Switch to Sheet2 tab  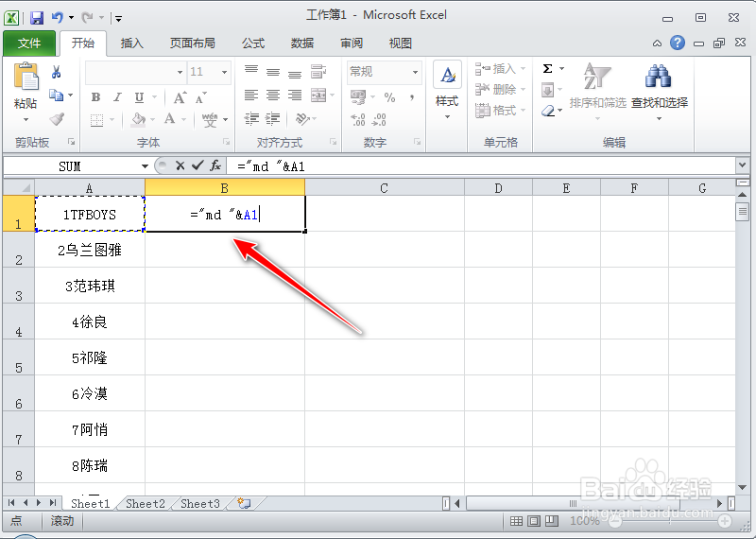[146, 504]
